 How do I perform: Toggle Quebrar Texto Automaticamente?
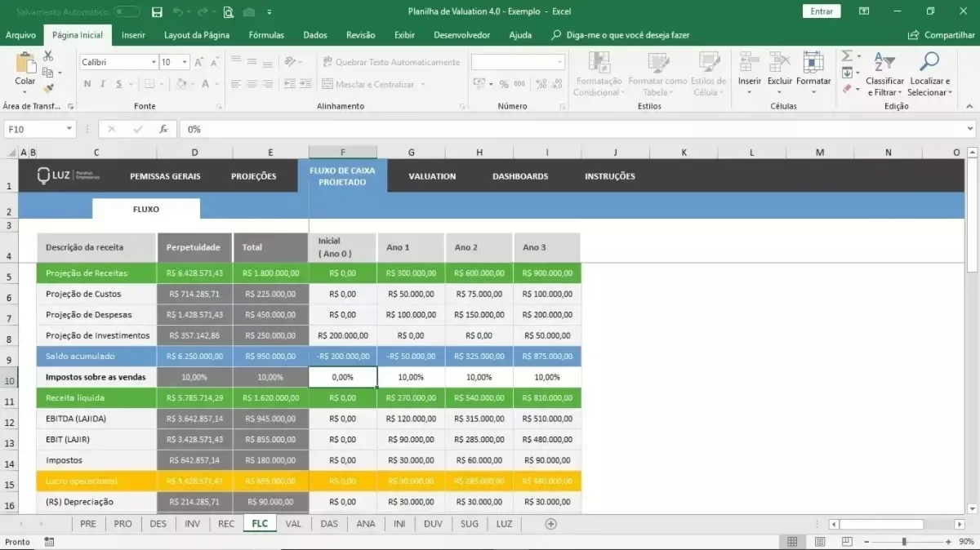click(x=391, y=62)
